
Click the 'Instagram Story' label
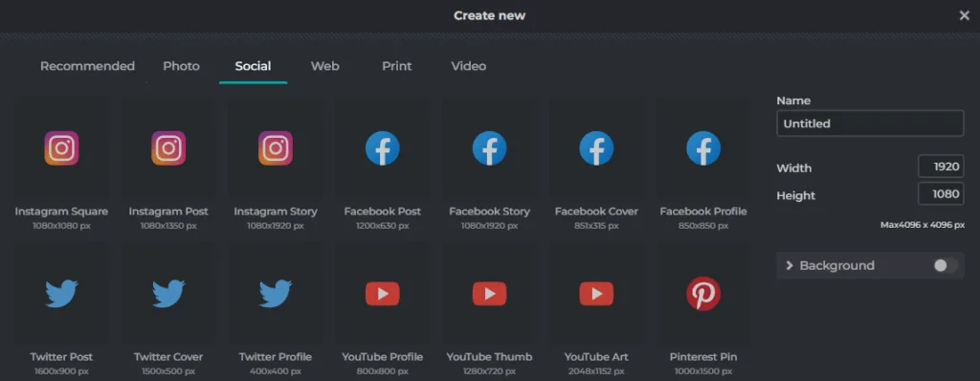(x=276, y=212)
